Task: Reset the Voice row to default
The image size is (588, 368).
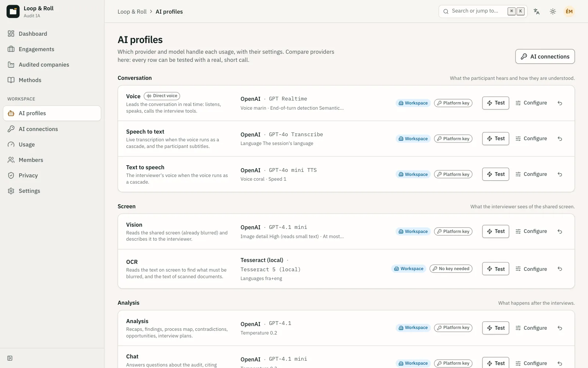Action: 560,103
